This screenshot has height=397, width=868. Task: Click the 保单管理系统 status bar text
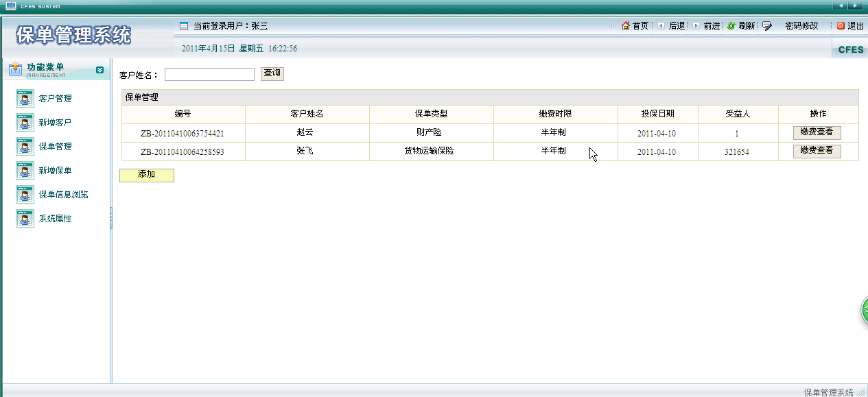coord(828,392)
